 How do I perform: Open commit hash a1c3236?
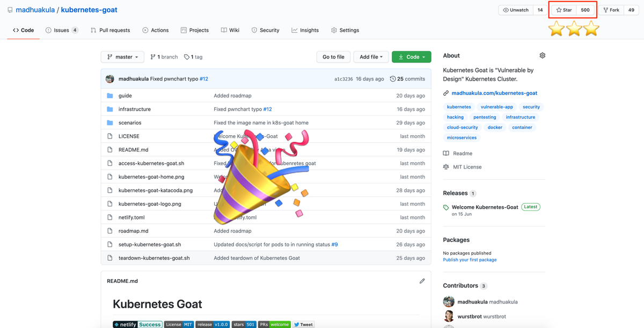(x=343, y=79)
